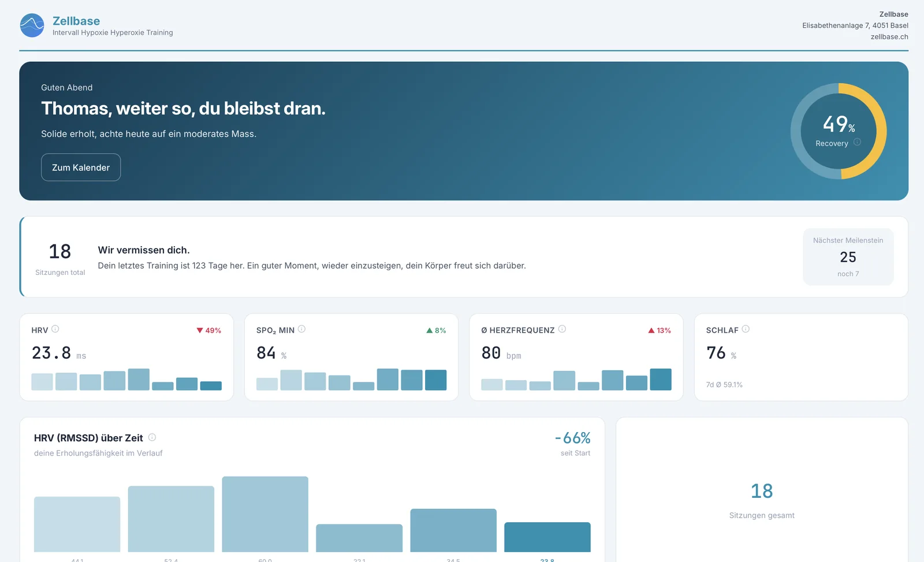Click the red down-arrow 49% HRV trend

click(208, 330)
